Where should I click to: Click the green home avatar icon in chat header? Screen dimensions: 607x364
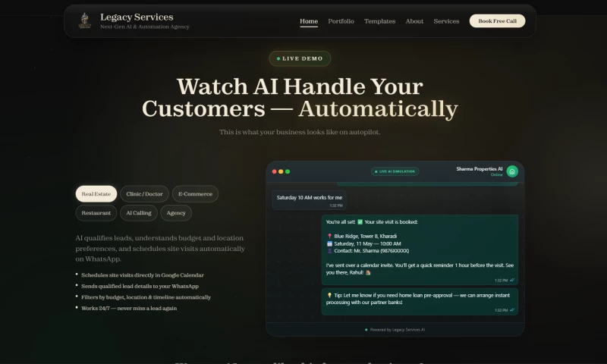point(512,171)
